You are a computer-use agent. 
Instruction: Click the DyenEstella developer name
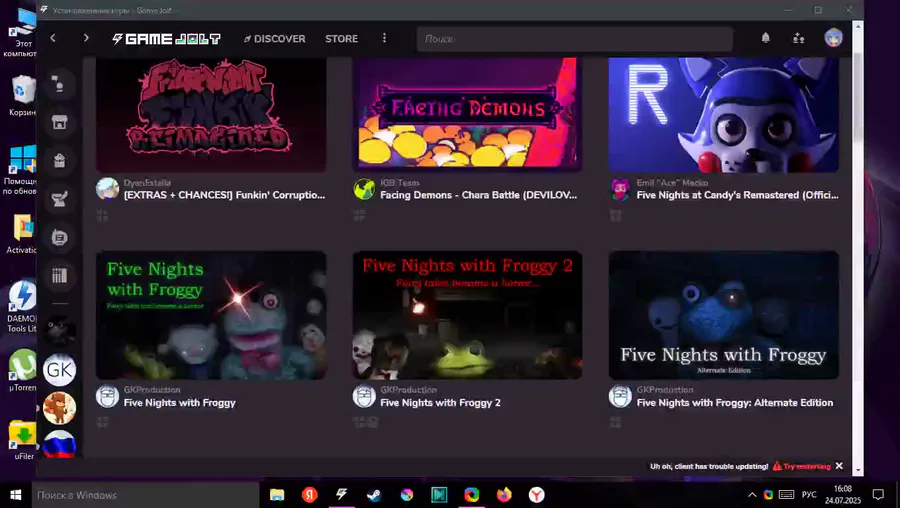(148, 183)
